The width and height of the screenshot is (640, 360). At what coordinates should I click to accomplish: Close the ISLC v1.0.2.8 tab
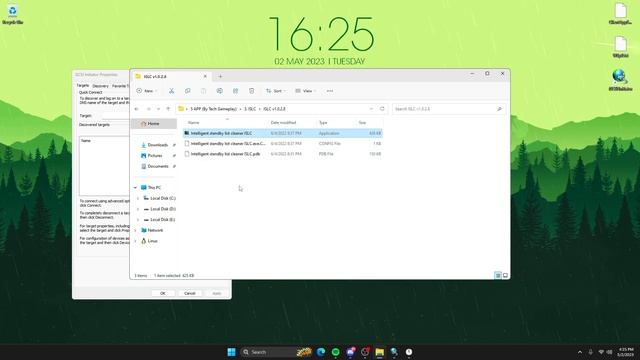[x=205, y=76]
